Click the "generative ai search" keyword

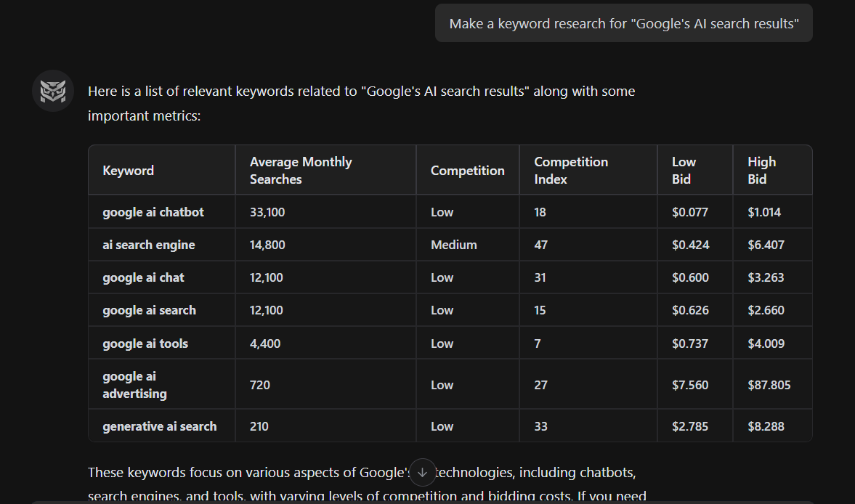pos(159,426)
